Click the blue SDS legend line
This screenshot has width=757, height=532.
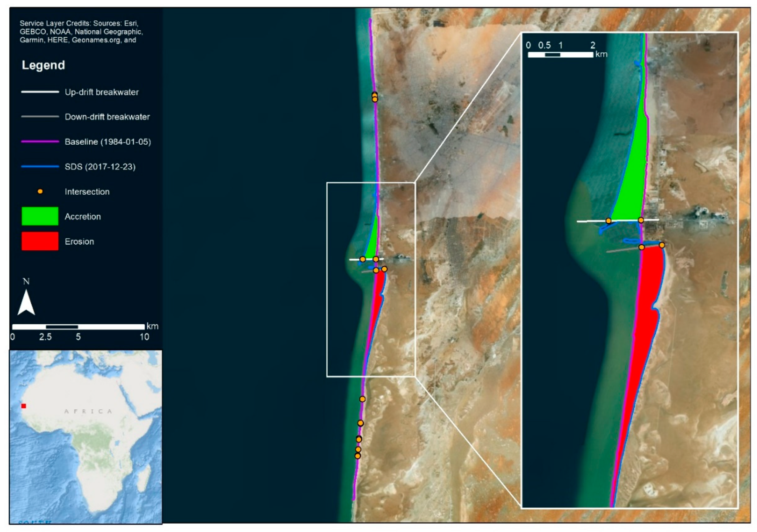(40, 166)
